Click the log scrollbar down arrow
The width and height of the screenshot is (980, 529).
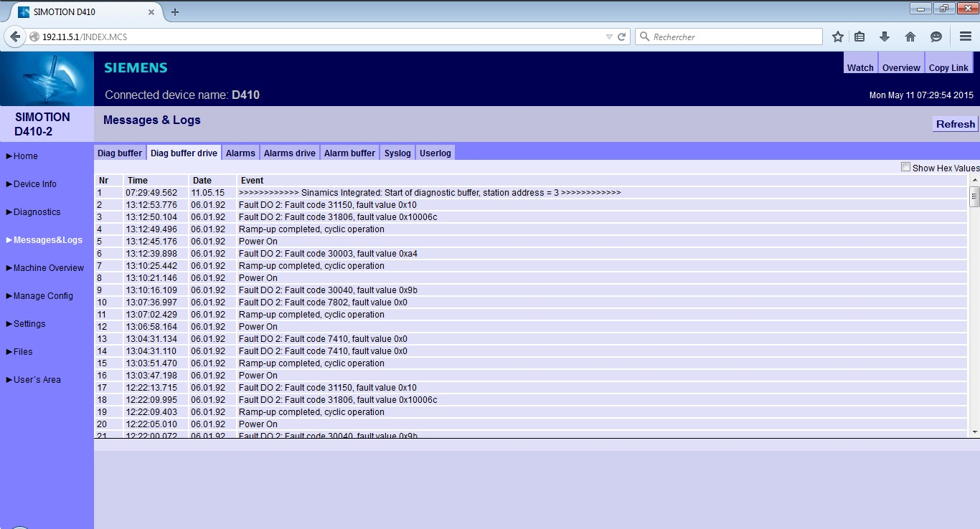pyautogui.click(x=974, y=432)
